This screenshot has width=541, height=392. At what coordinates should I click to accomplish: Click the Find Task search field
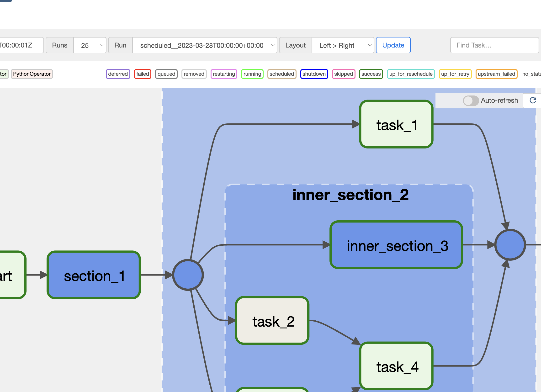(494, 45)
